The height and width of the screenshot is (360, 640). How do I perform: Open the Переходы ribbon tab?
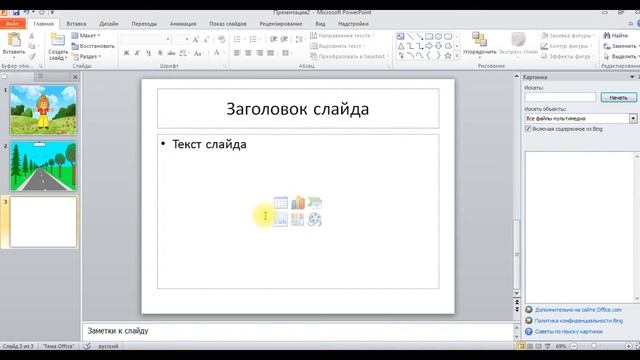click(x=144, y=24)
